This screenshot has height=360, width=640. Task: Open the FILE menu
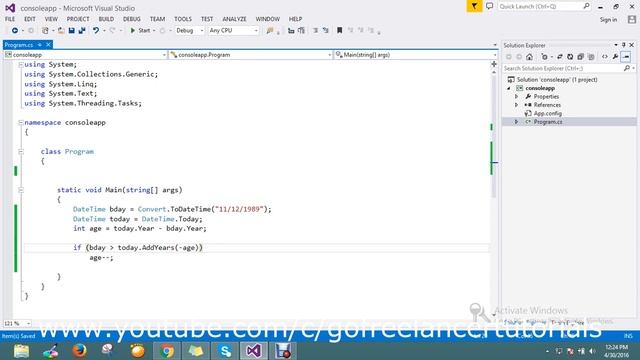(10, 19)
